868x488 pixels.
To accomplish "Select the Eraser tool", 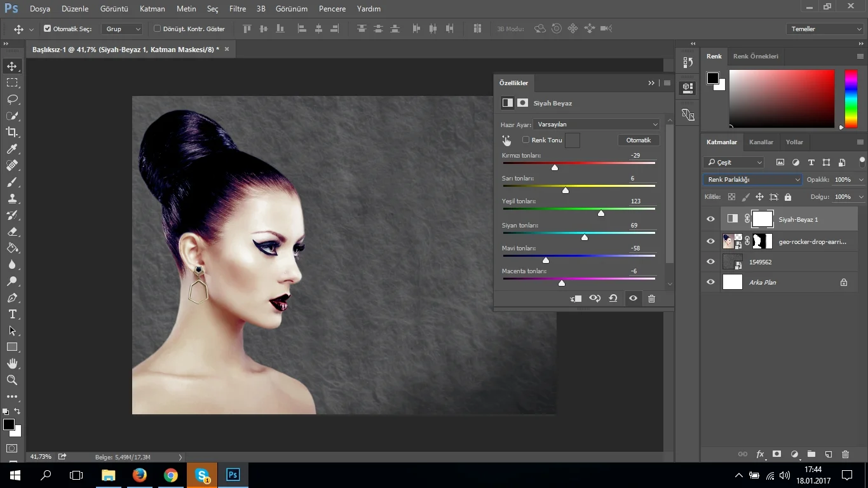I will (x=12, y=231).
